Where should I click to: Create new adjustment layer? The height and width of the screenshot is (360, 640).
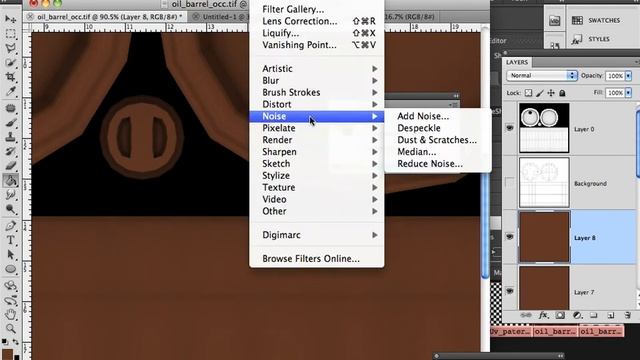point(577,316)
